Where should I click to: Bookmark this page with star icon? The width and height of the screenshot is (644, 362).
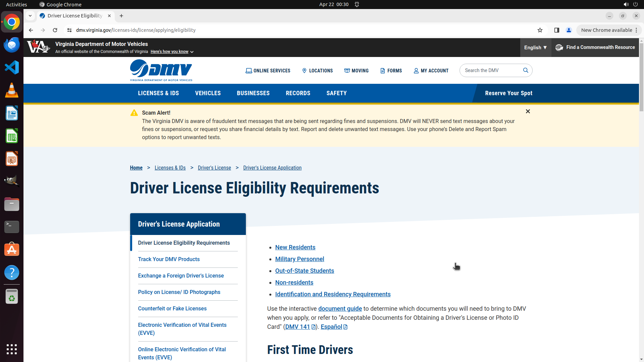540,30
